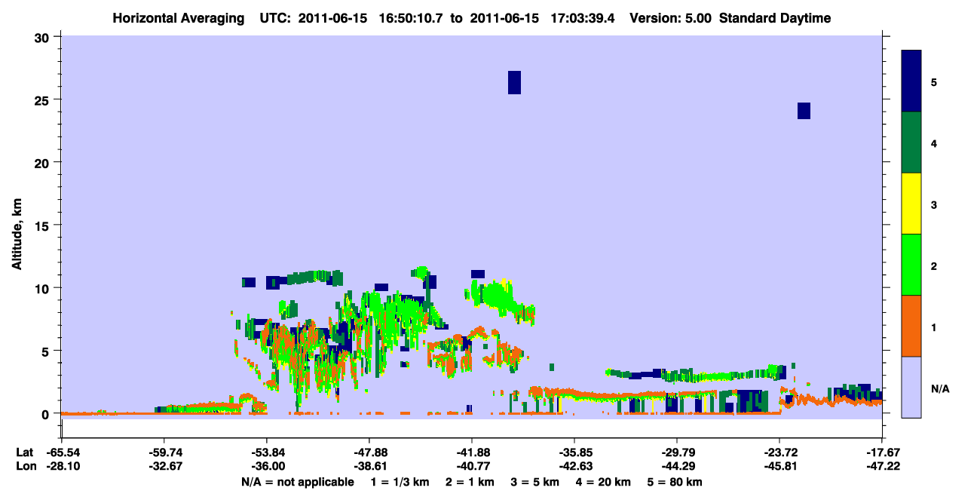The width and height of the screenshot is (980, 503).
Task: Click the 'Lat' row label
Action: coord(23,452)
